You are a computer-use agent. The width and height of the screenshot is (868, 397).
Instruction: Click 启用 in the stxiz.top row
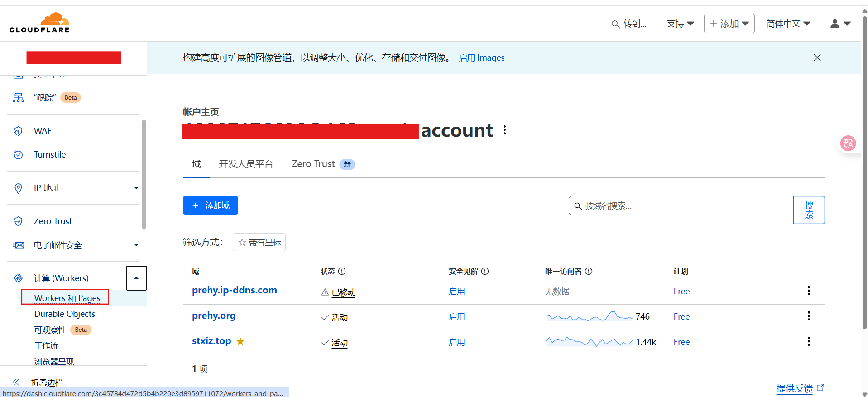(x=457, y=342)
